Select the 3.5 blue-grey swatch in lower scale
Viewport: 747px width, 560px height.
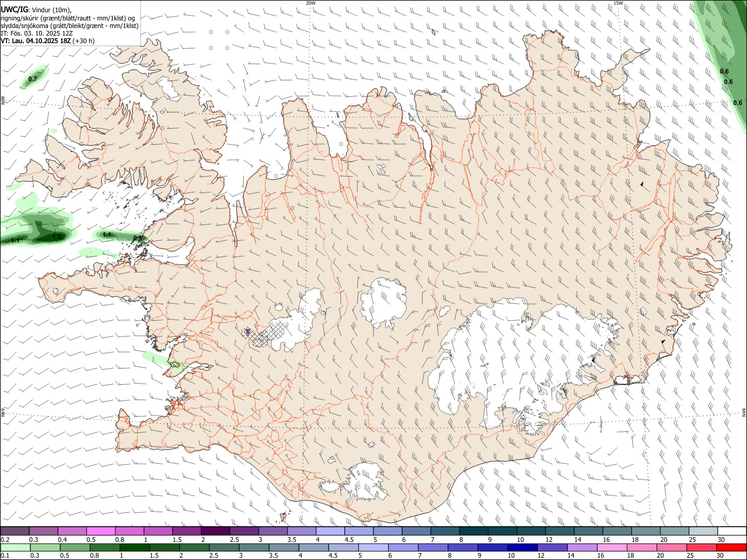pos(284,548)
